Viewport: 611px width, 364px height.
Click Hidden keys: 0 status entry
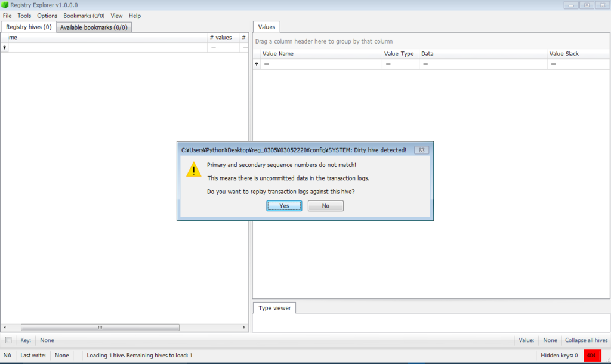click(x=559, y=356)
